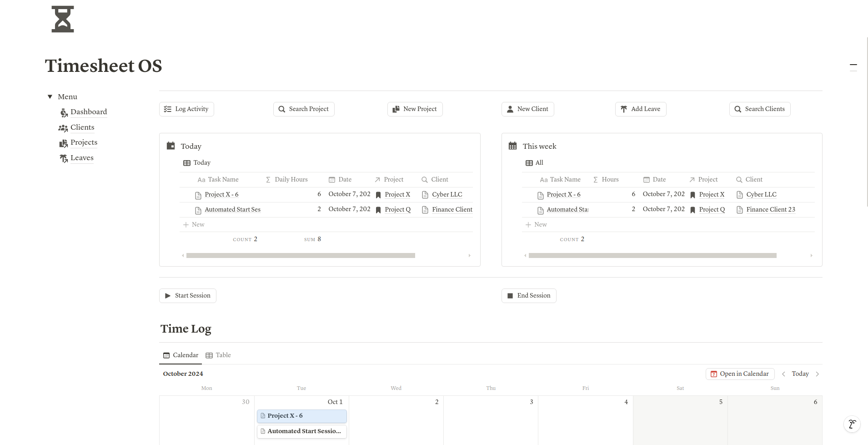Click the Add Leave button

click(640, 109)
